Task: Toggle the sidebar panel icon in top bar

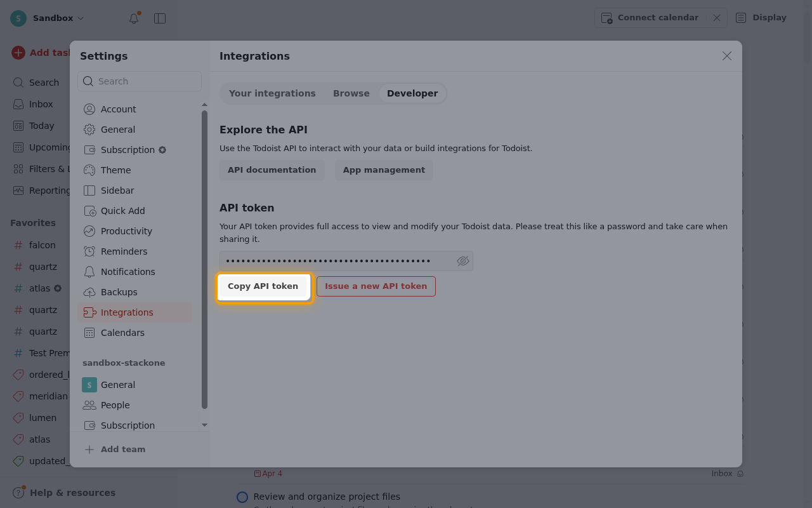Action: click(x=160, y=18)
